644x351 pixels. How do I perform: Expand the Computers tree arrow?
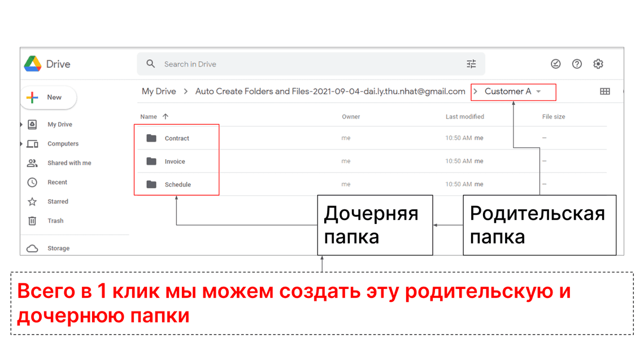[22, 144]
